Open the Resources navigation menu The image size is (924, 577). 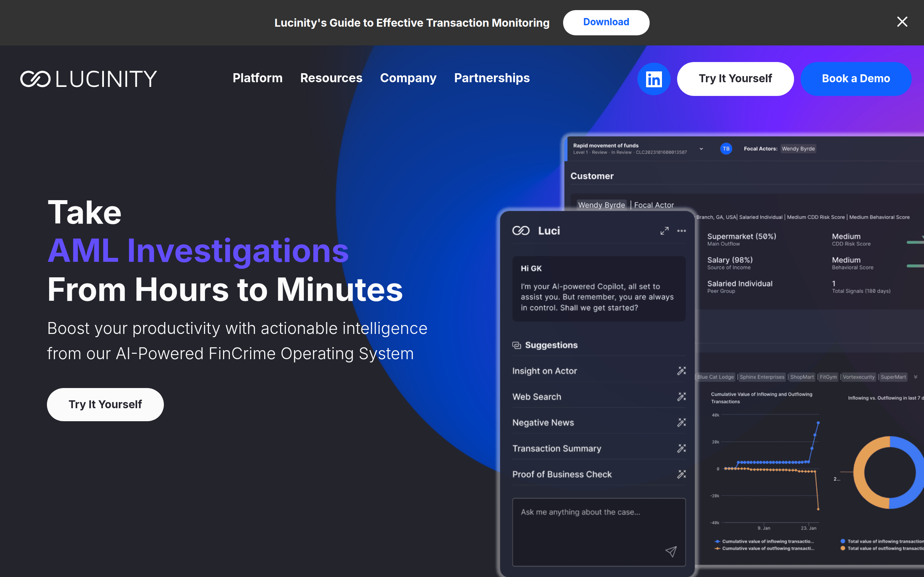point(331,78)
